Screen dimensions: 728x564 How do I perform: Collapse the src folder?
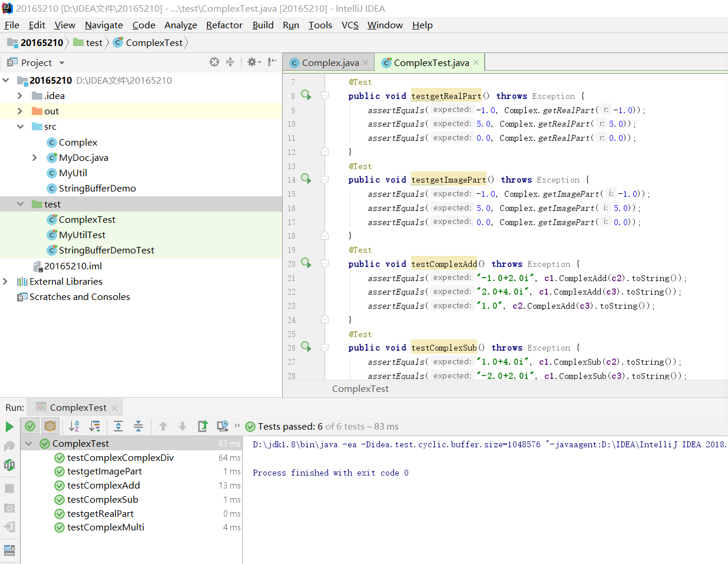[x=20, y=126]
